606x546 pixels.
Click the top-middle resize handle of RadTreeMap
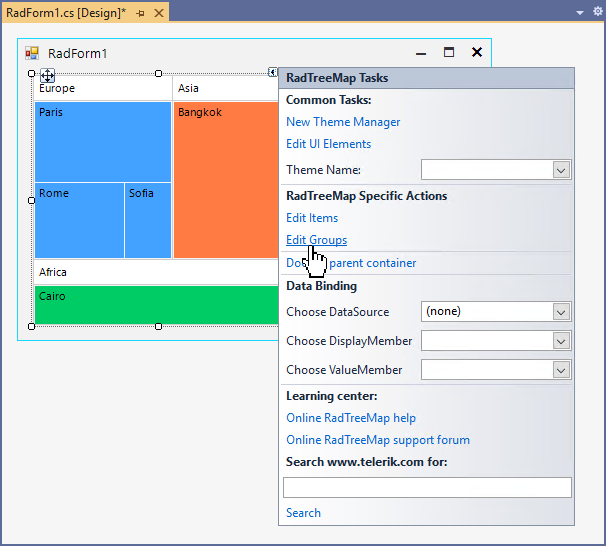[158, 73]
